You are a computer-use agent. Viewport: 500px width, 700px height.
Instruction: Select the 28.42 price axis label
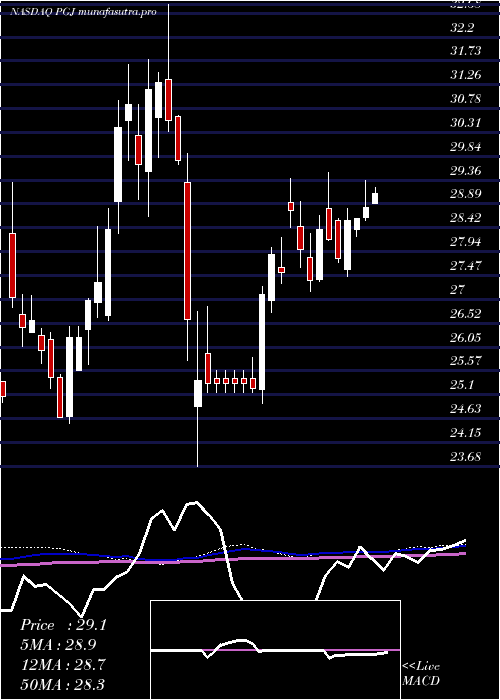point(466,218)
